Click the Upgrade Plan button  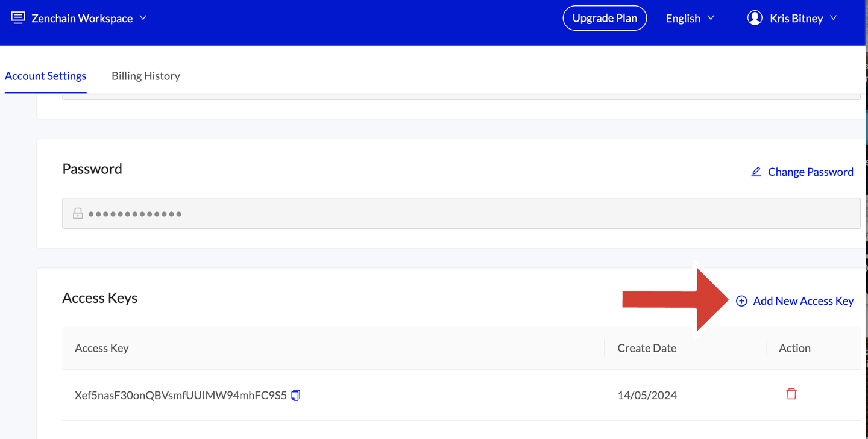point(605,18)
